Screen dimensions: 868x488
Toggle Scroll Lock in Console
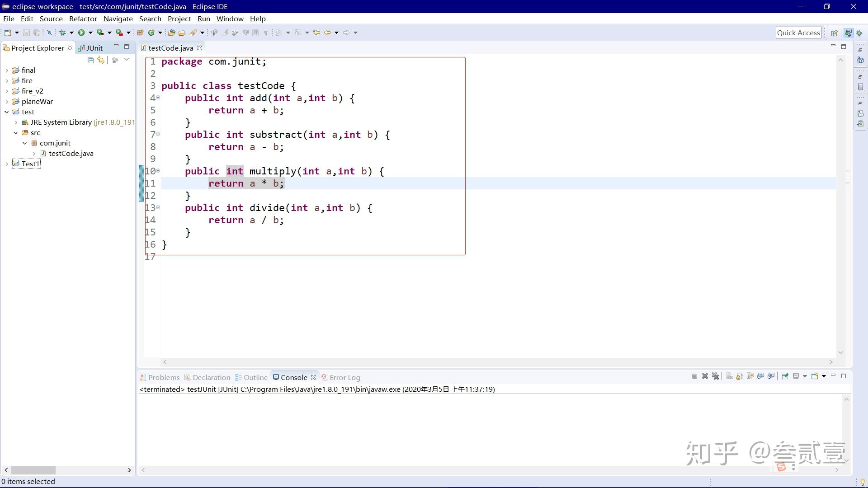[740, 376]
